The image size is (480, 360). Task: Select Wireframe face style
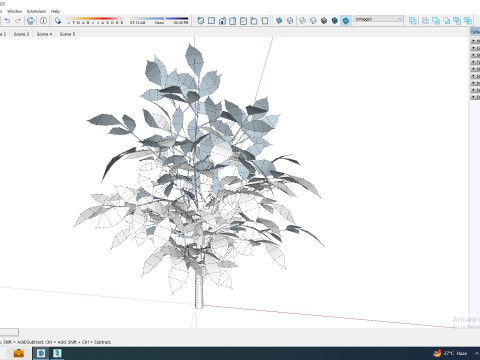[303, 21]
